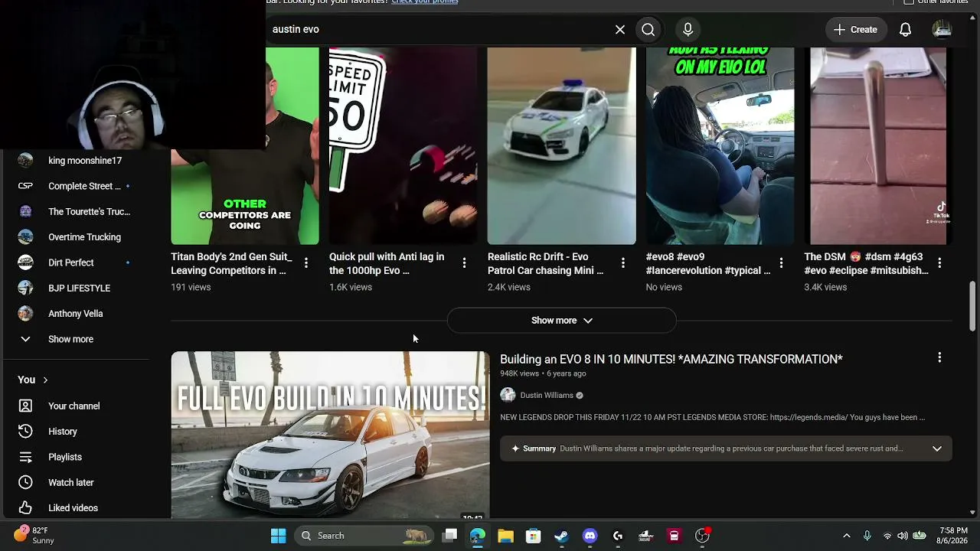Screen dimensions: 980x551
Task: Open options for Titan Body's 2nd Gen Suit short
Action: [x=306, y=263]
